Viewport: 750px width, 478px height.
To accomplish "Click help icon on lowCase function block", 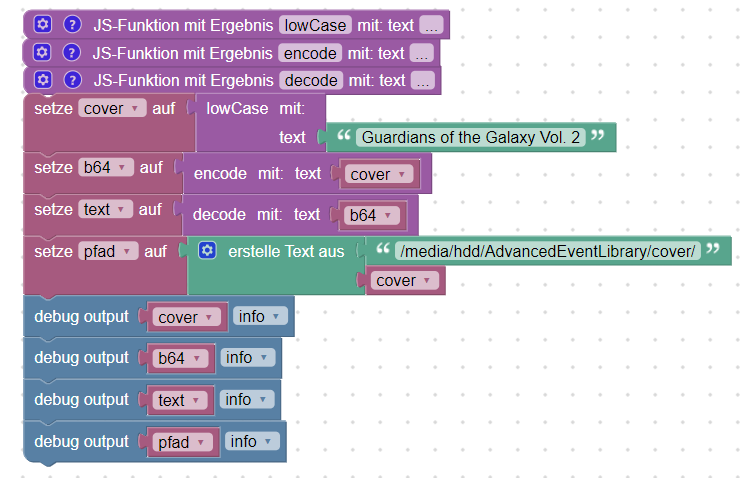I will click(x=72, y=24).
